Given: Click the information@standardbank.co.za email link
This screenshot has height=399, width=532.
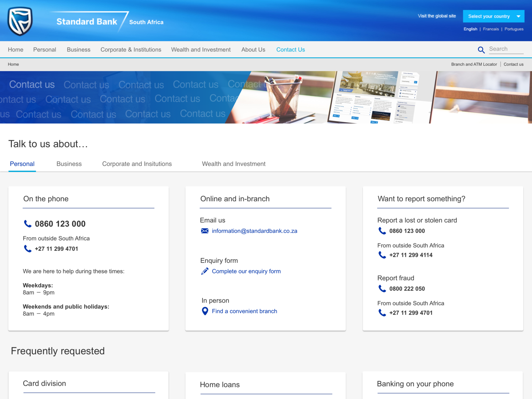Looking at the screenshot, I should 254,231.
